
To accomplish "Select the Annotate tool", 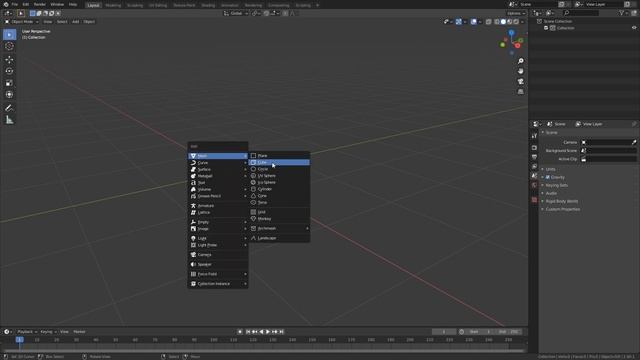I will (9, 108).
